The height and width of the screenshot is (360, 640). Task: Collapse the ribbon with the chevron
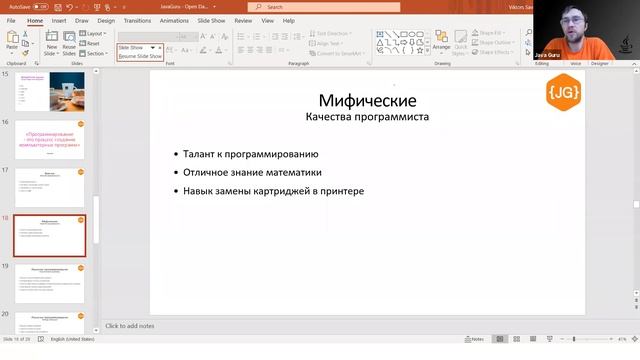pos(634,64)
